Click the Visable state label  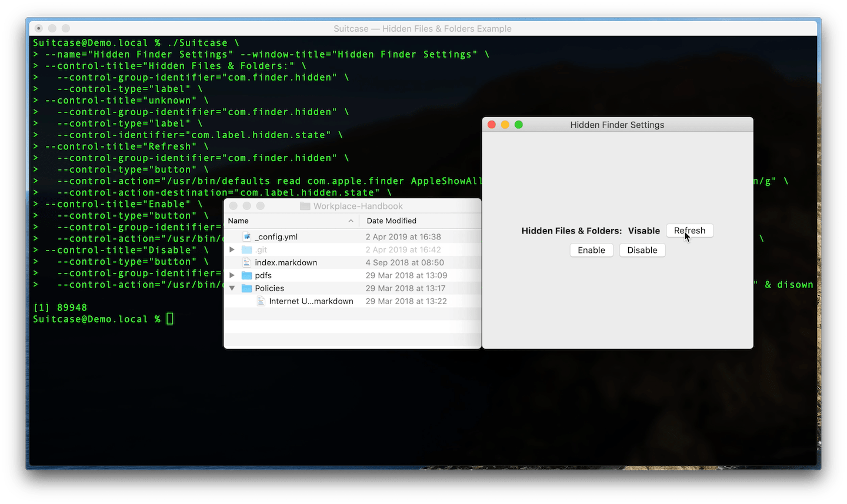click(643, 231)
